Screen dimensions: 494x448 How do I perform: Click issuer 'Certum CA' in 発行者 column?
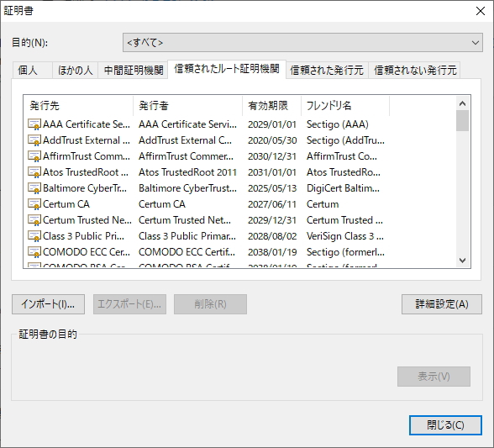coord(162,204)
